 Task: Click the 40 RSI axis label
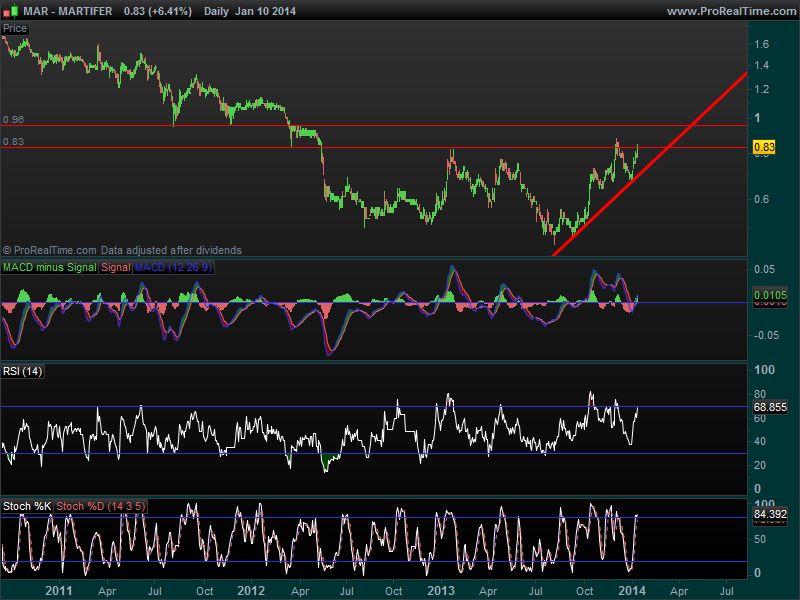[x=760, y=441]
